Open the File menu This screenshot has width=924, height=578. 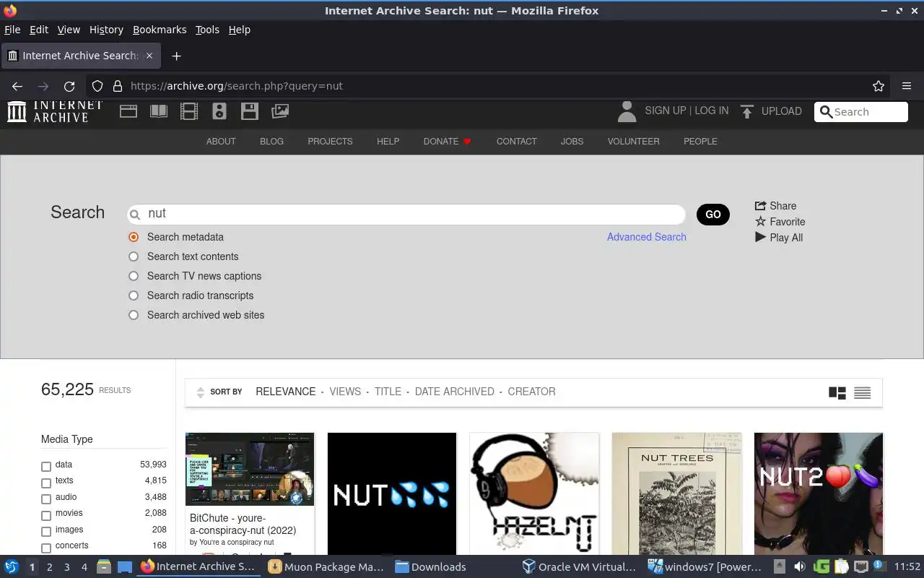(x=12, y=30)
